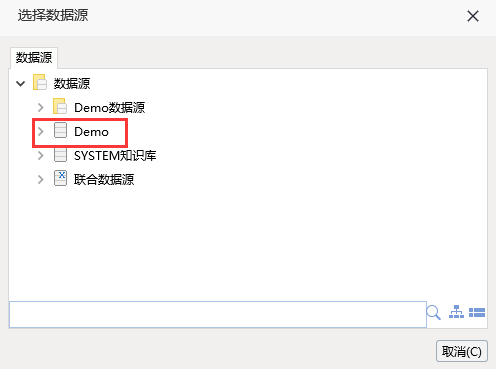Expand the 联合数据源 node
Viewport: 496px width, 369px height.
point(41,179)
